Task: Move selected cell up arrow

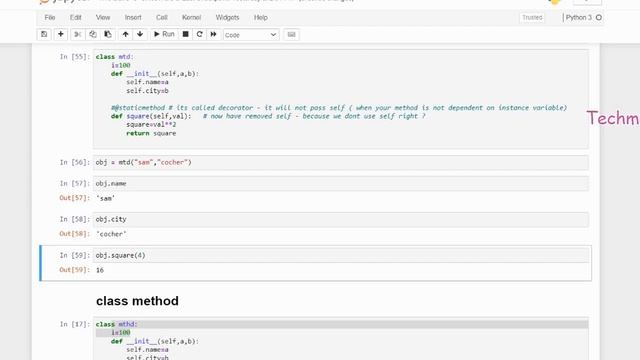Action: tap(125, 34)
